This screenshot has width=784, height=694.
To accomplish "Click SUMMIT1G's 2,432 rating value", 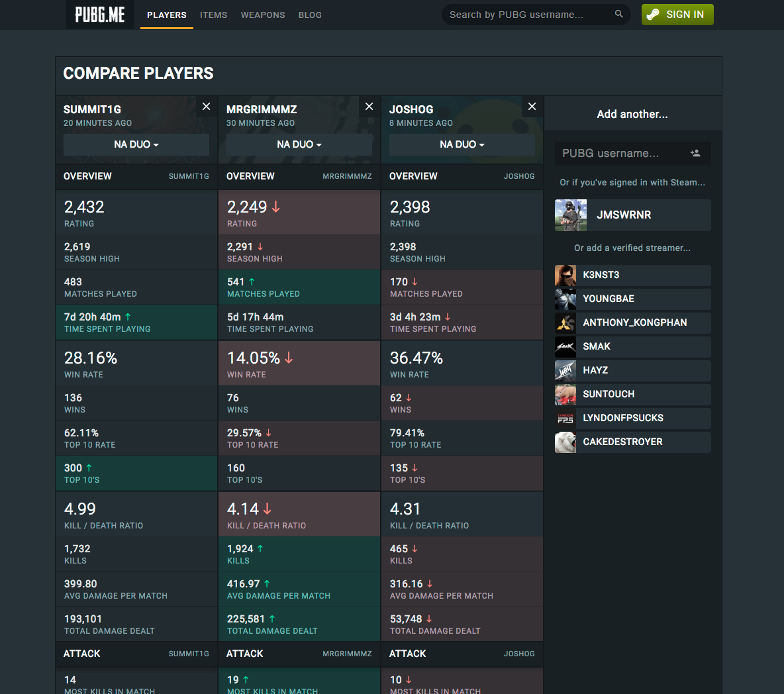I will (x=84, y=207).
